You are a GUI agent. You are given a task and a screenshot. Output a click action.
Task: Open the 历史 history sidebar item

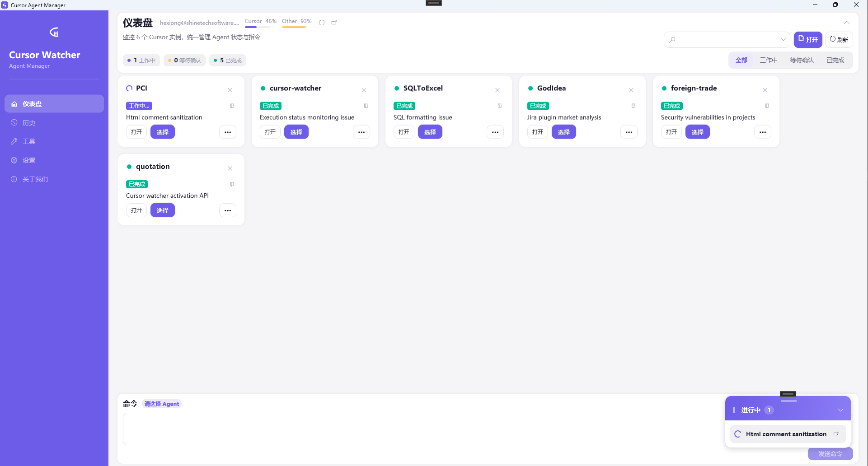(x=54, y=123)
